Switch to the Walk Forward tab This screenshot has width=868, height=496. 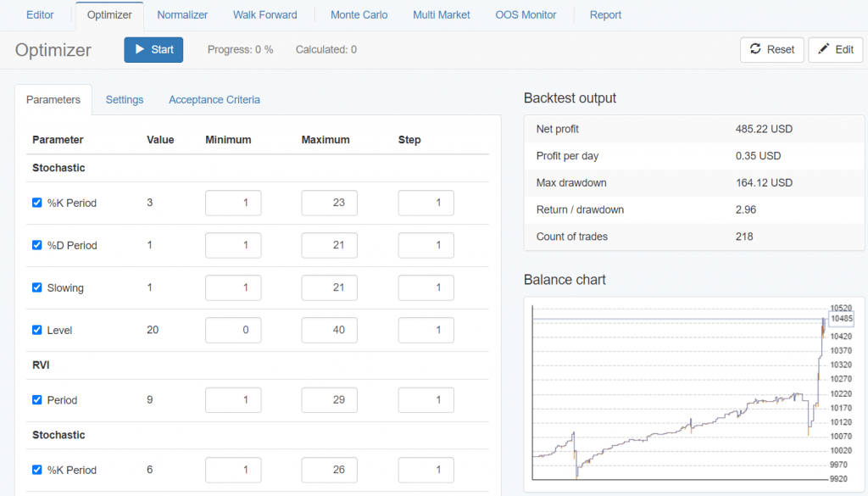pyautogui.click(x=266, y=14)
